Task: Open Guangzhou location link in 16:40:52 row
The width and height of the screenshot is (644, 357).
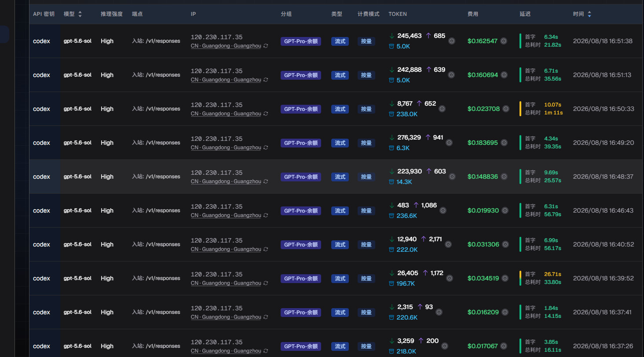Action: tap(226, 249)
